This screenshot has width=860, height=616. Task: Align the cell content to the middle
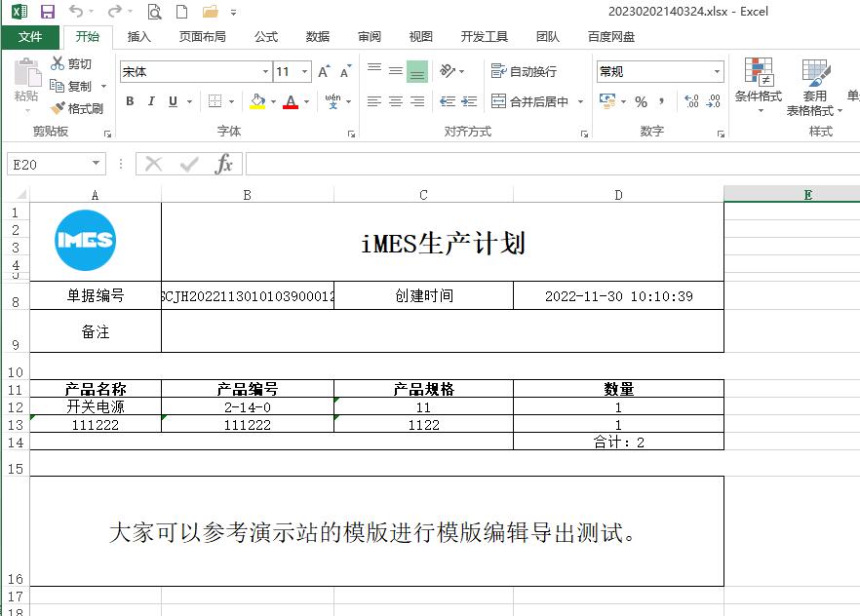point(396,71)
